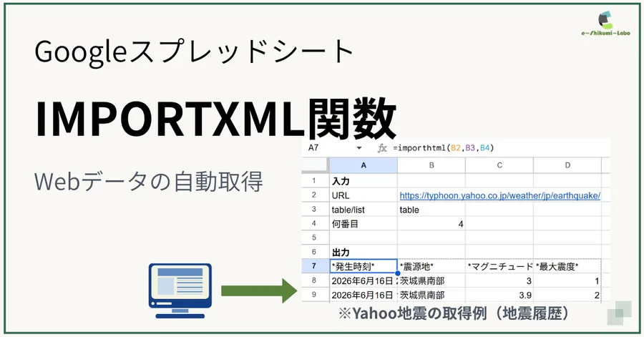Click the blue computer monitor icon
Screen dimensions: 644x337
(x=180, y=290)
